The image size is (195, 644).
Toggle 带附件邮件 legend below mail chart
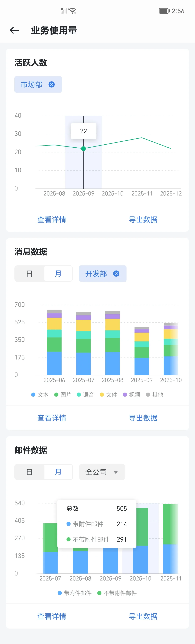click(x=74, y=593)
